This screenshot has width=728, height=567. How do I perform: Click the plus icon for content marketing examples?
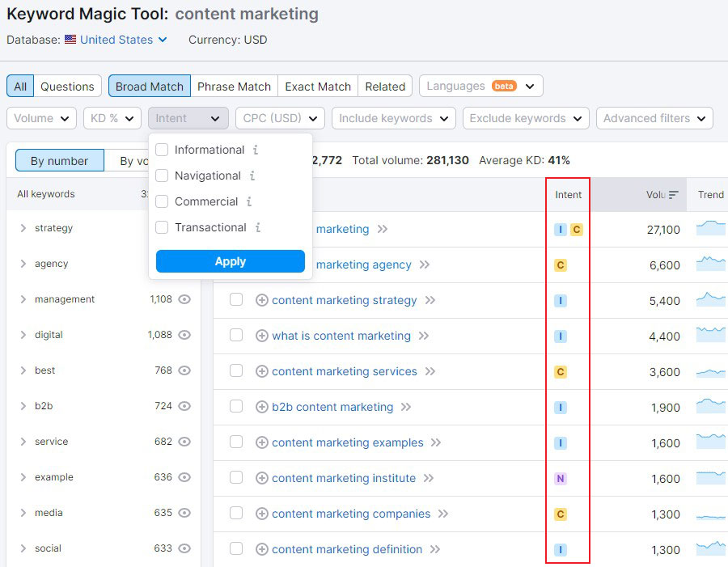262,442
